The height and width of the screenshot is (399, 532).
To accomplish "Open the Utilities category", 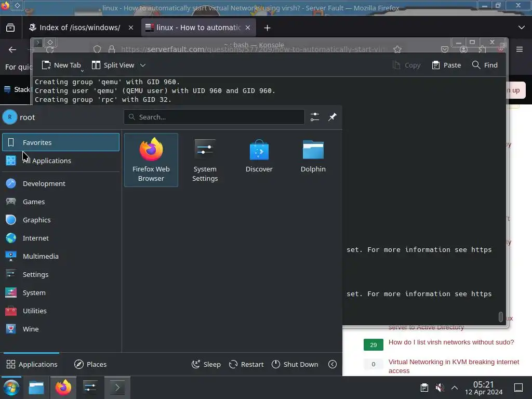I will pyautogui.click(x=61, y=311).
